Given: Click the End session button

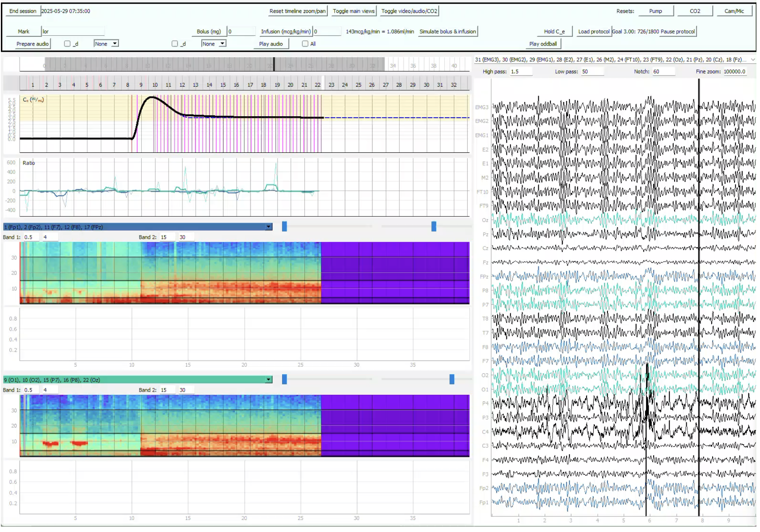Looking at the screenshot, I should [x=23, y=11].
